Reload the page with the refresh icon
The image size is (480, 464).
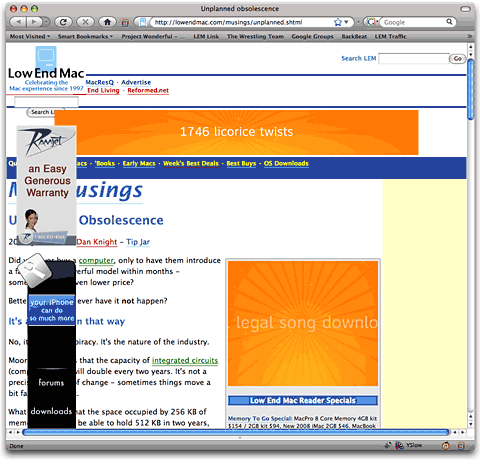point(63,22)
